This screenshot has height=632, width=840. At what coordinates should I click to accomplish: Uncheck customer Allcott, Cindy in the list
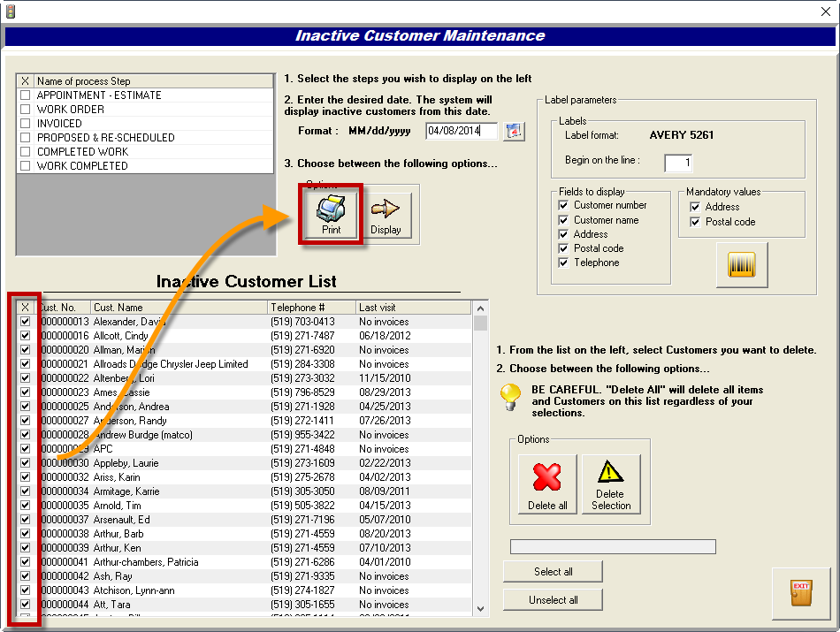tap(25, 335)
